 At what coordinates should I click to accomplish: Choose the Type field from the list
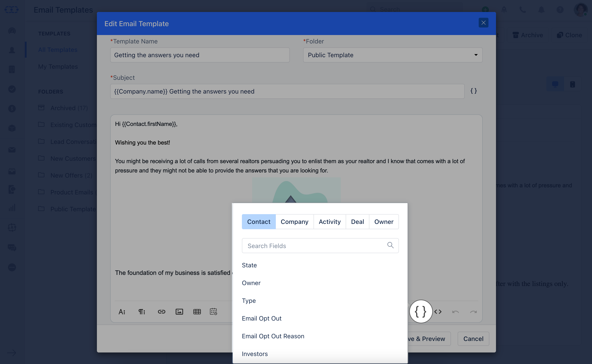coord(249,301)
